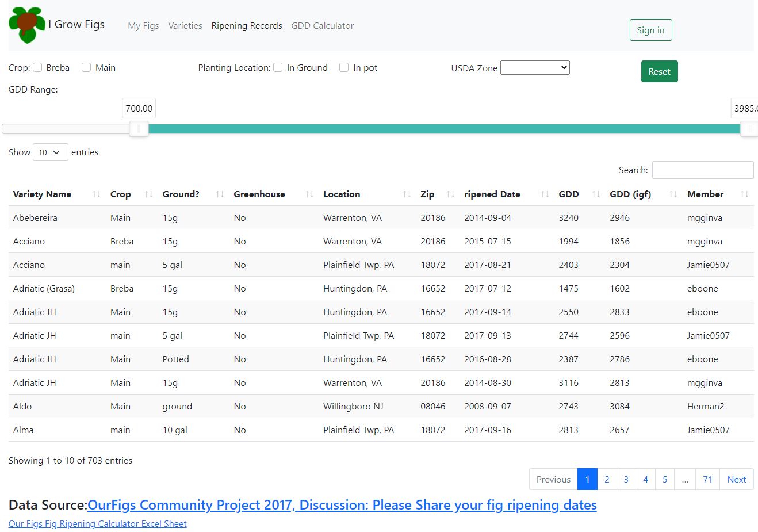Sort rows by Greenhouse status
The image size is (758, 532).
309,194
